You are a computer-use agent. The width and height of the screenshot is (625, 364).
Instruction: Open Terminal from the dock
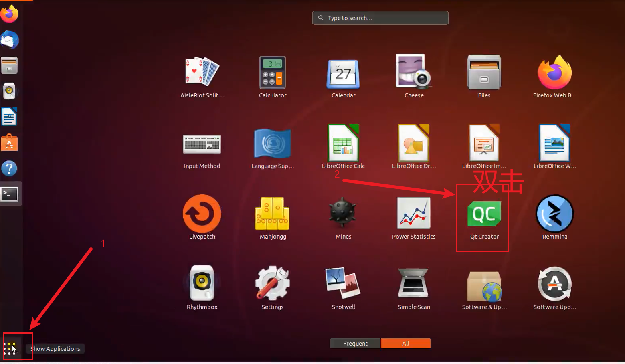click(x=10, y=194)
